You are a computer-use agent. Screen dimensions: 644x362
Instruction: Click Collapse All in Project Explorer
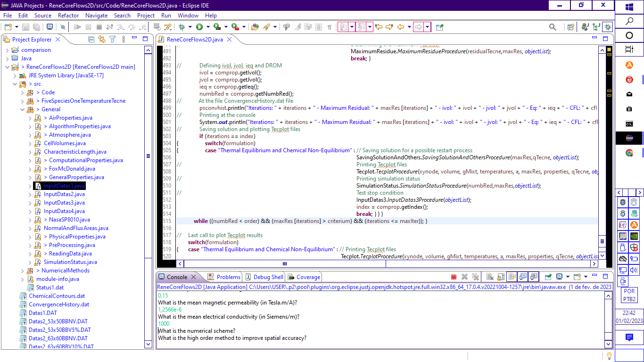[x=91, y=39]
